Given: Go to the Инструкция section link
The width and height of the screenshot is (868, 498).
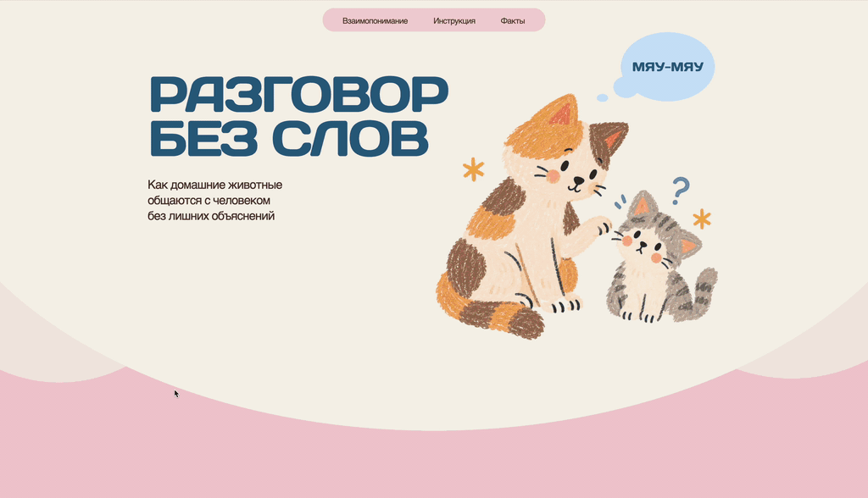Looking at the screenshot, I should (454, 21).
